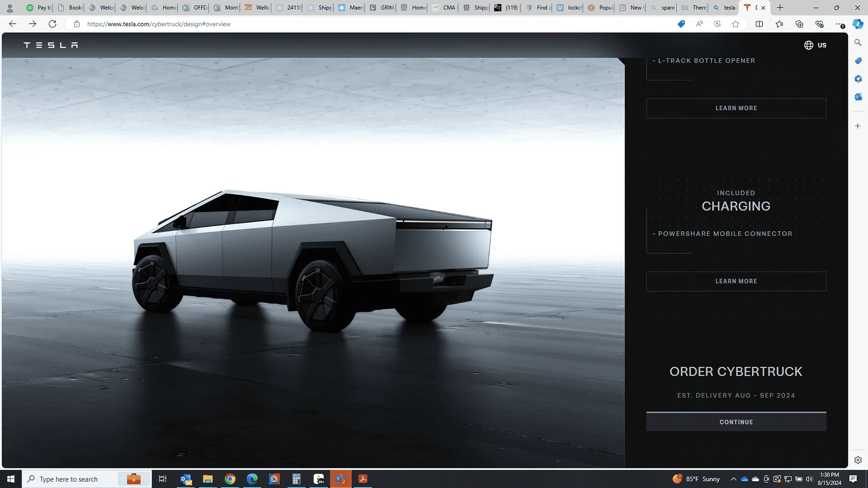The height and width of the screenshot is (488, 868).
Task: Toggle split screen view icon
Action: pos(759,24)
